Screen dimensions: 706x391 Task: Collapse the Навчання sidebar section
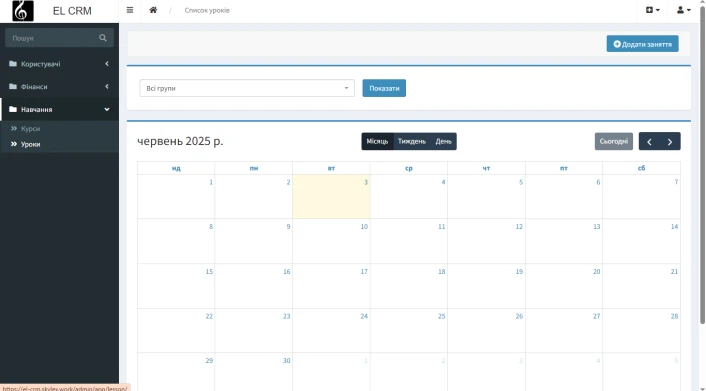pyautogui.click(x=59, y=109)
